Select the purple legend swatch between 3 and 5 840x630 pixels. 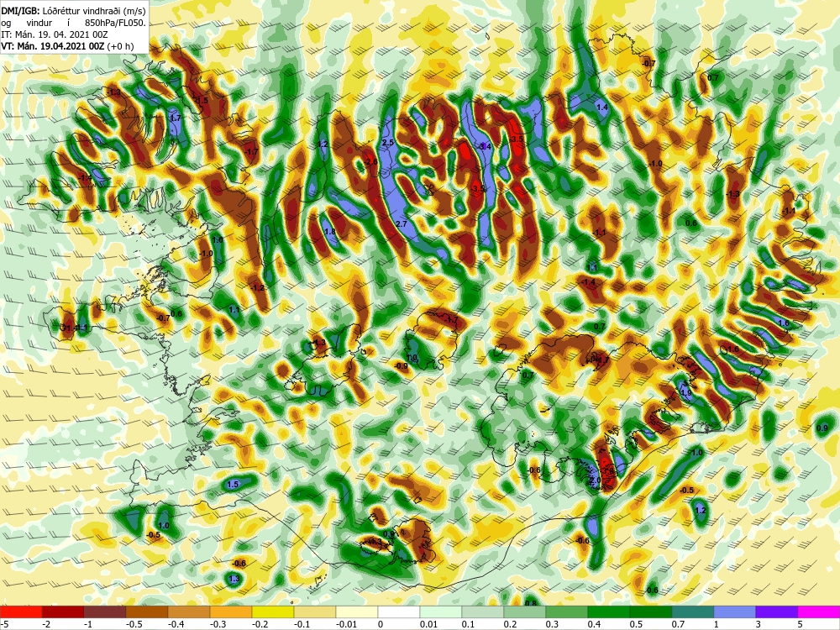(777, 612)
